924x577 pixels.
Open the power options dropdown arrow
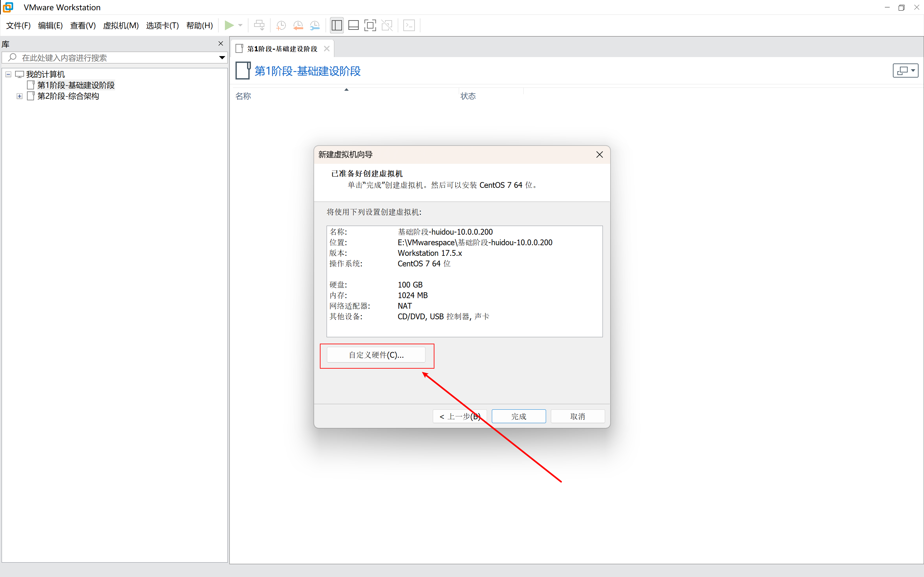[x=241, y=26]
